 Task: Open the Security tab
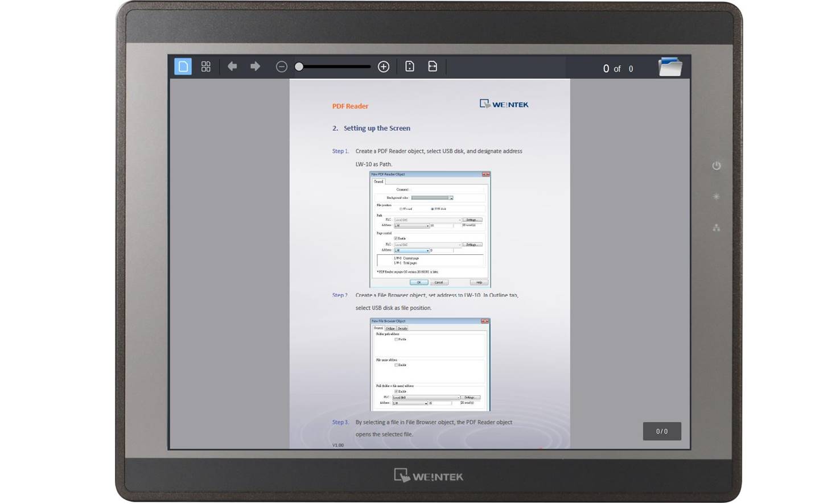tap(403, 328)
